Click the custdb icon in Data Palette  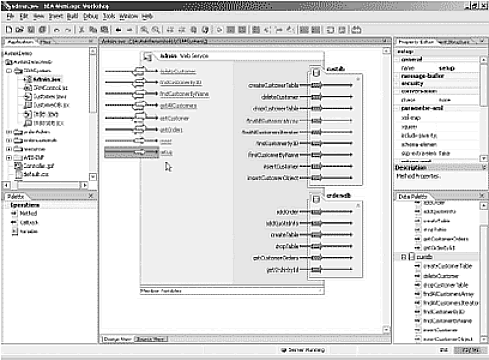(412, 257)
